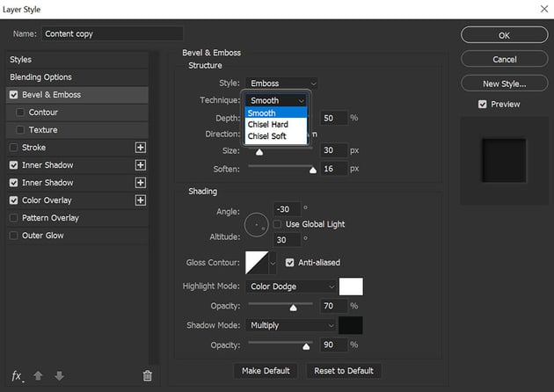The image size is (554, 392).
Task: Check Use Global Light
Action: [x=278, y=224]
